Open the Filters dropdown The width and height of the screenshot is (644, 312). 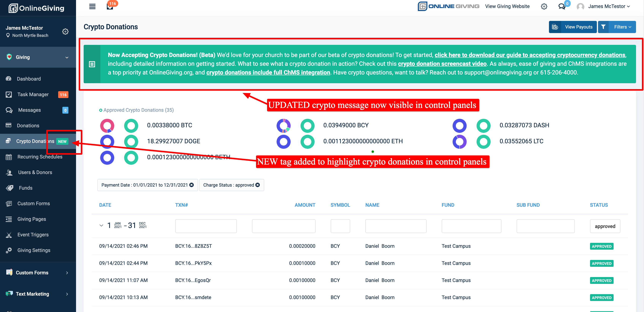point(617,27)
